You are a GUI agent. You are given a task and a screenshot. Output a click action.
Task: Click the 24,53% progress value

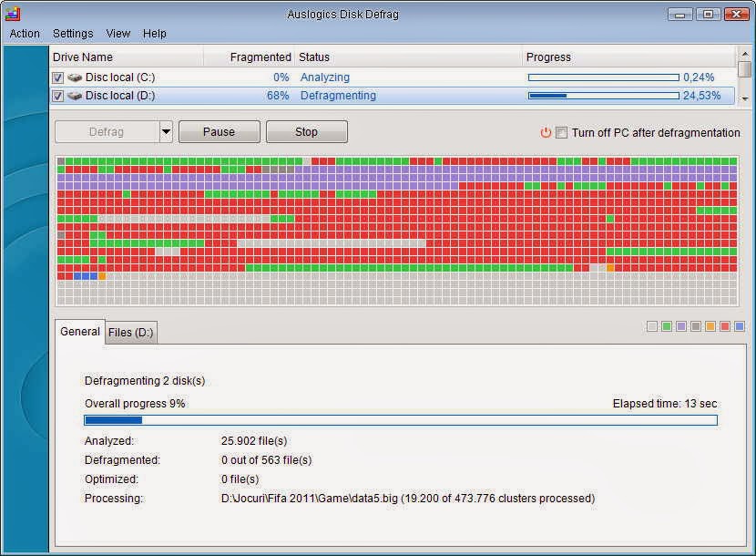[x=701, y=96]
